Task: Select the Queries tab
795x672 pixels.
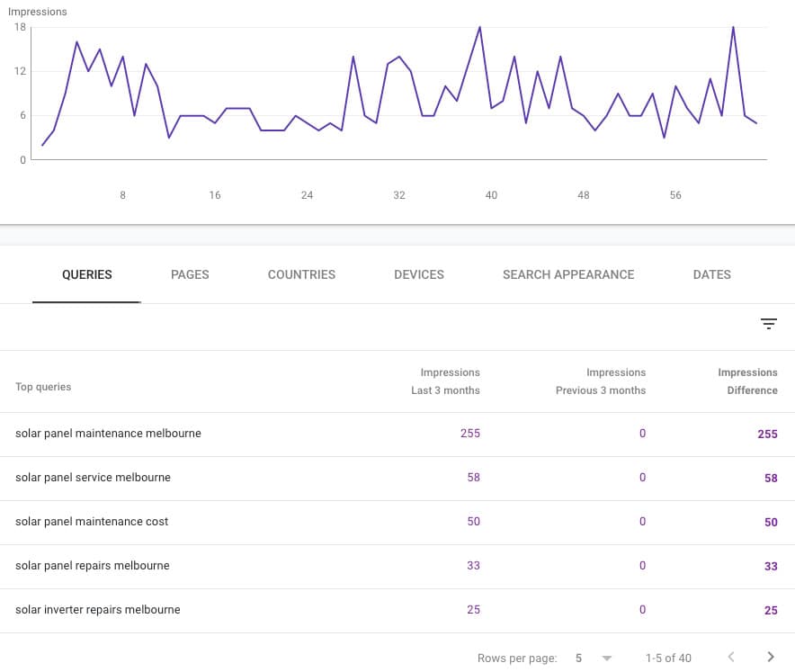Action: (x=86, y=275)
